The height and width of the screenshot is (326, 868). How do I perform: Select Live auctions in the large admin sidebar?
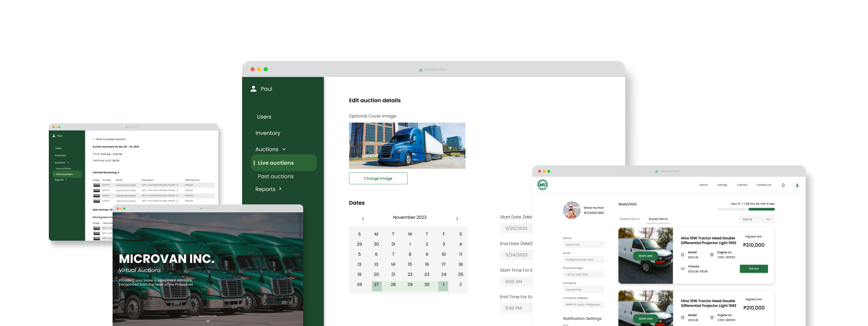tap(284, 163)
